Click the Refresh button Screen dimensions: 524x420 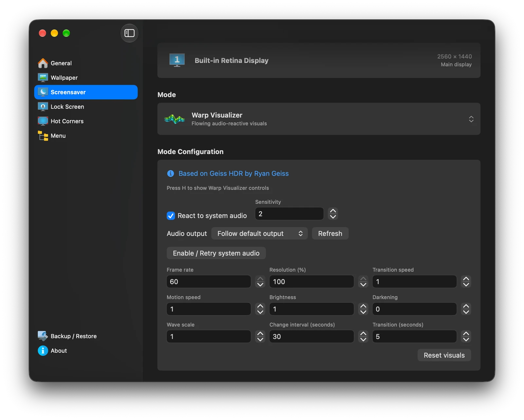(x=330, y=233)
